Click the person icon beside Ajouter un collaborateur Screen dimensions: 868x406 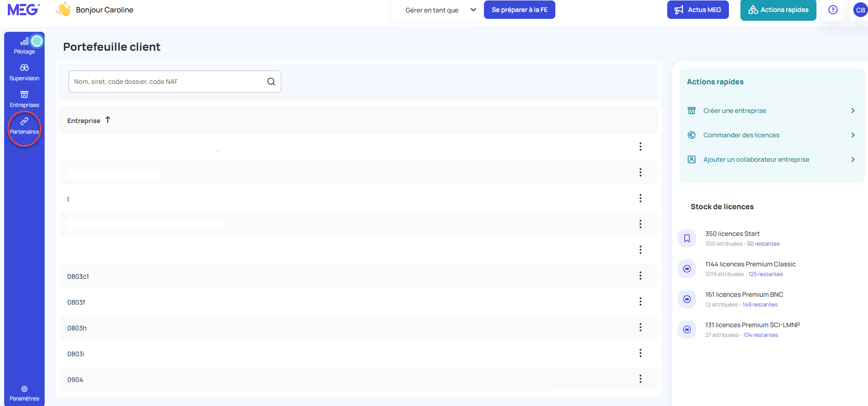click(692, 159)
